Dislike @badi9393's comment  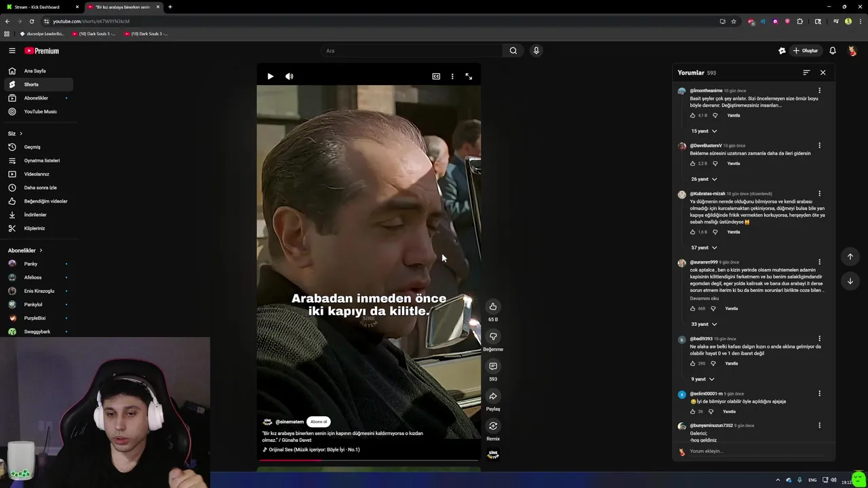pos(712,363)
